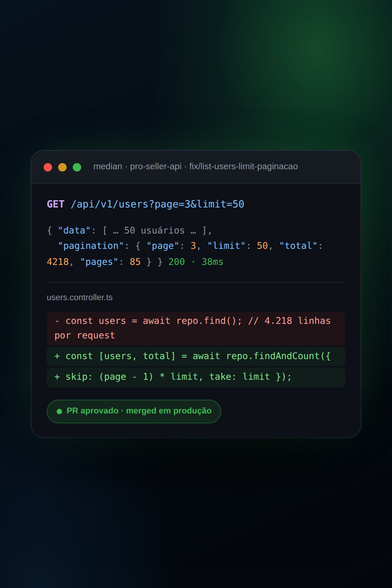The image size is (392, 588).
Task: Click the added skip/take diff line
Action: click(x=196, y=377)
